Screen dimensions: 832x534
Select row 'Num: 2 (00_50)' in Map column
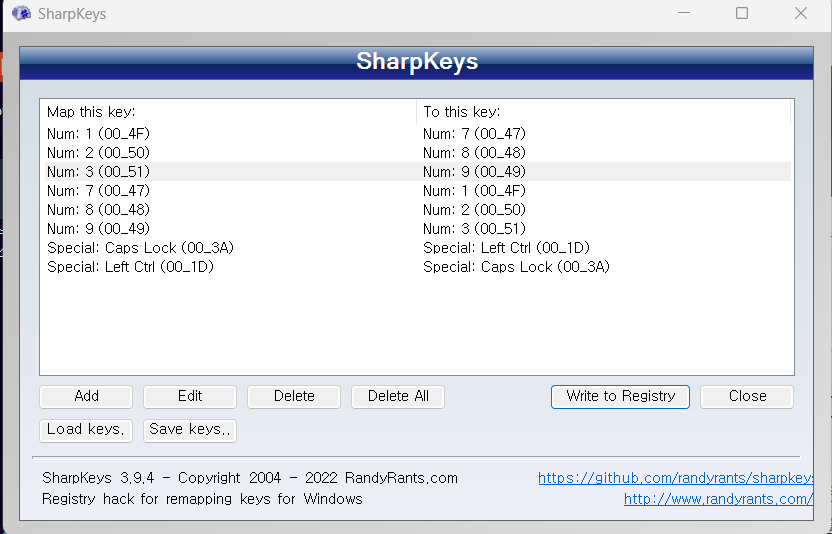[99, 153]
